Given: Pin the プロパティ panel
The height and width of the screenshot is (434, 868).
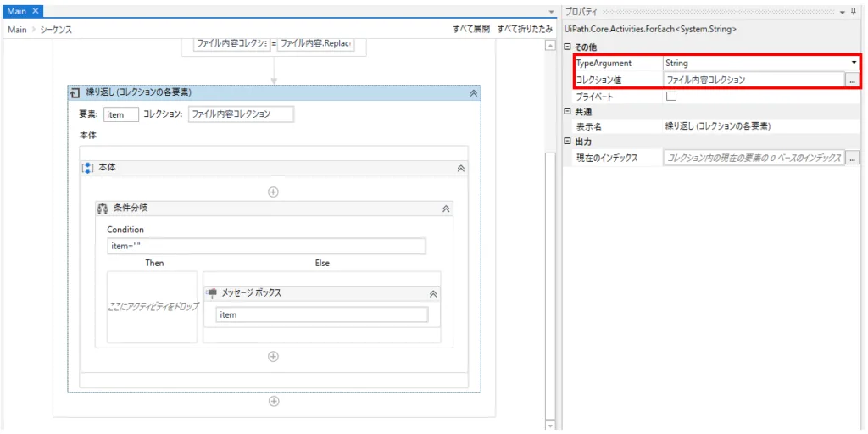Looking at the screenshot, I should click(853, 11).
